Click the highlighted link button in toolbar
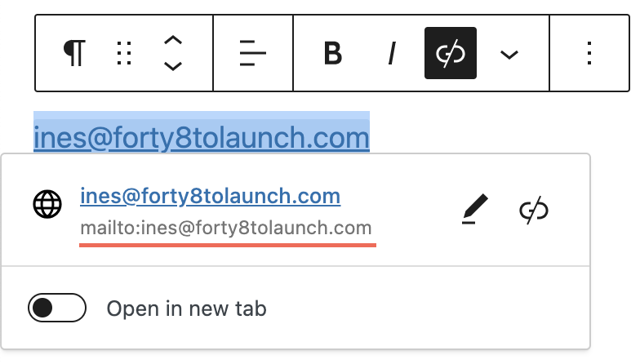The width and height of the screenshot is (640, 364). (451, 54)
